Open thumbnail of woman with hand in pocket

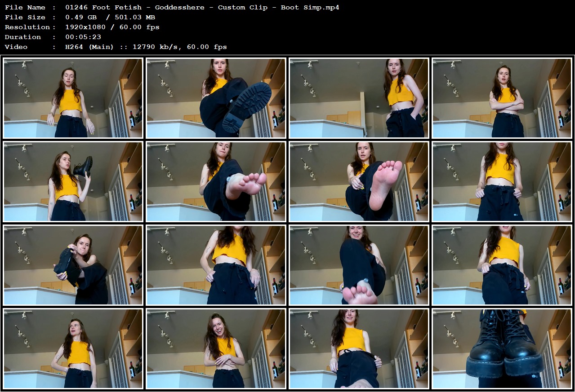pos(359,98)
